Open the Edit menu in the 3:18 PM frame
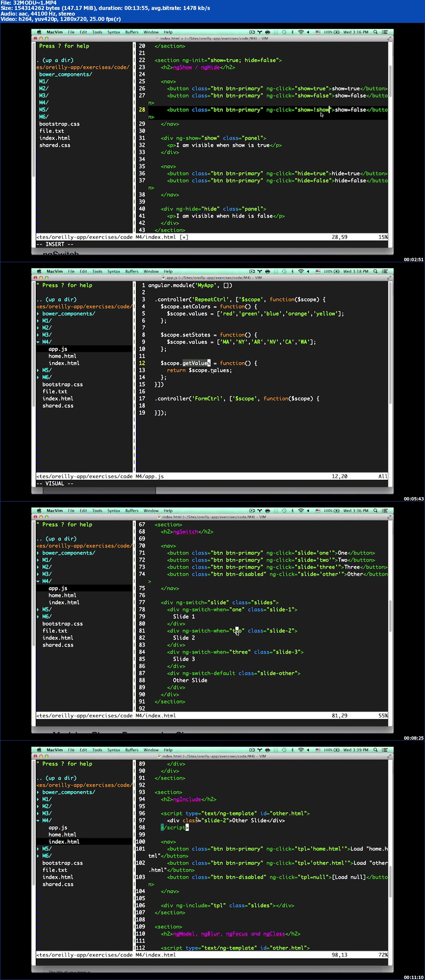Viewport: 425px width, 980px height. [x=83, y=271]
